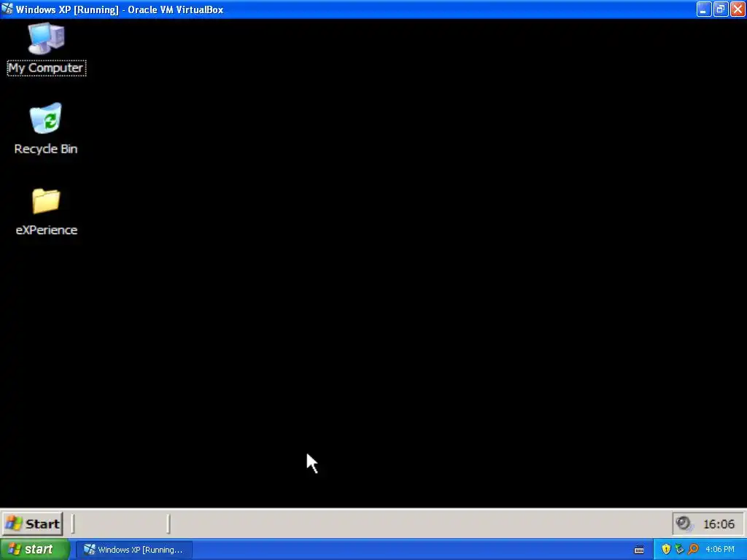
Task: Click the VirtualBox window title text
Action: (120, 9)
